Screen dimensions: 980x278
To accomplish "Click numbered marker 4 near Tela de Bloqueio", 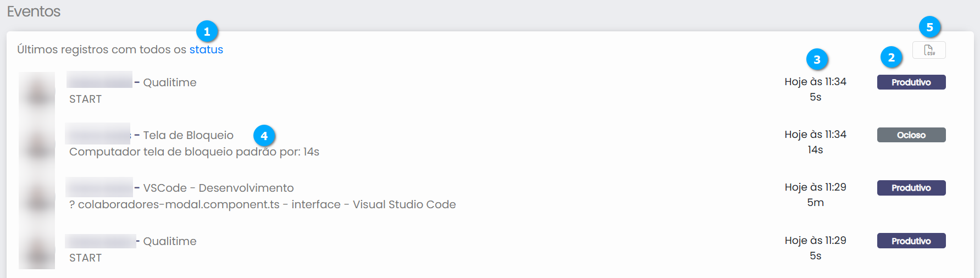I will [264, 136].
